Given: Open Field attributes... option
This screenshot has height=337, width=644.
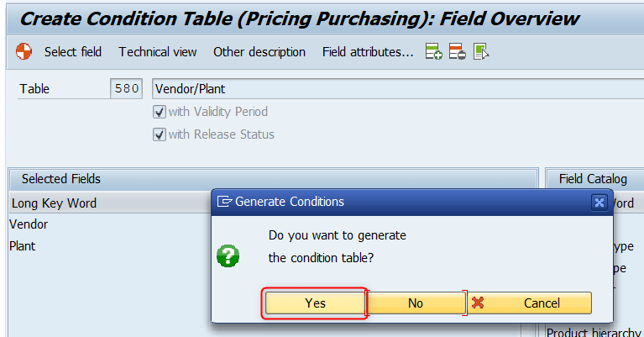Looking at the screenshot, I should click(x=368, y=52).
